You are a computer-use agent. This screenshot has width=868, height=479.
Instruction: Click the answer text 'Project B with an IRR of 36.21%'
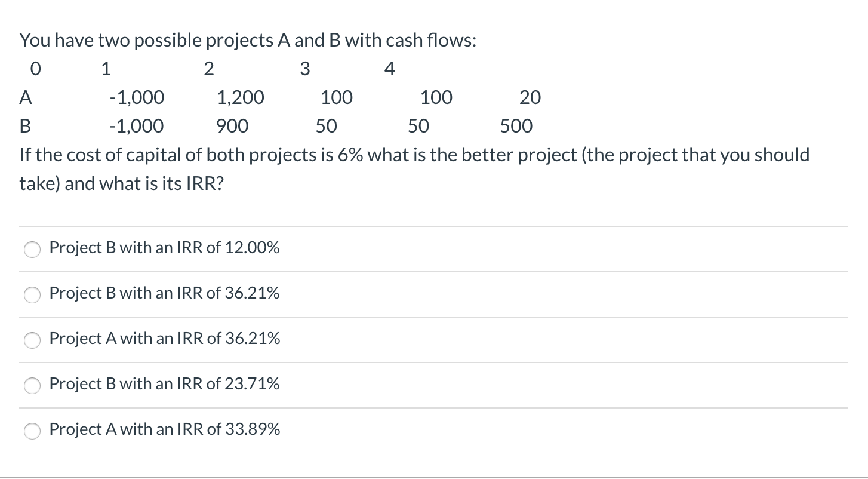click(165, 293)
